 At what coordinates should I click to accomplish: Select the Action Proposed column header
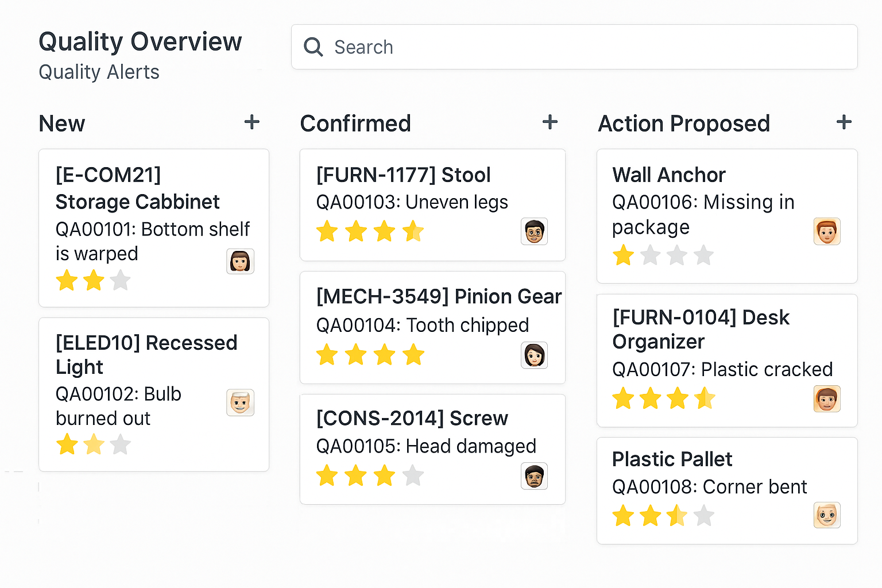click(684, 123)
